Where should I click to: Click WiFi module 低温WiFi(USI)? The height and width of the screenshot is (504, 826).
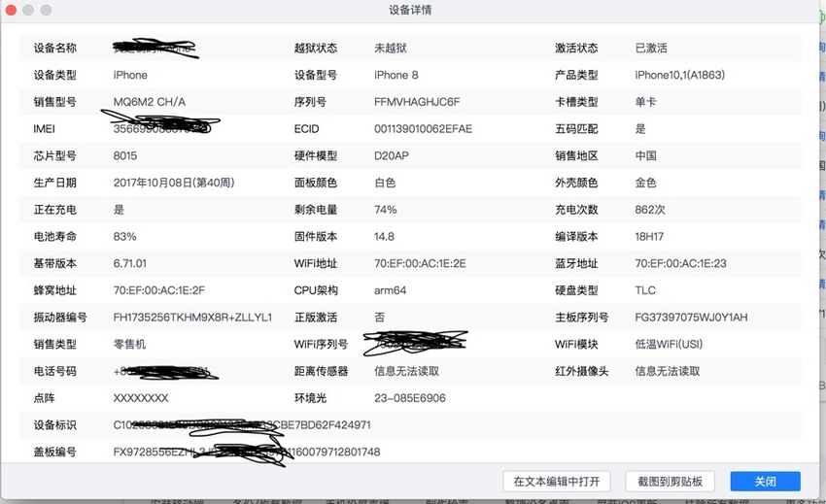[x=669, y=344]
